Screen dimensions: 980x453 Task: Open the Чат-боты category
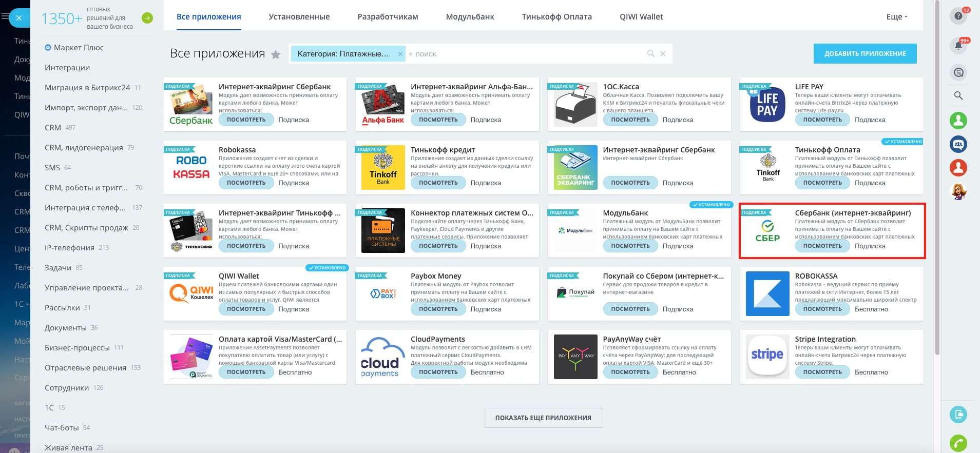(x=62, y=428)
